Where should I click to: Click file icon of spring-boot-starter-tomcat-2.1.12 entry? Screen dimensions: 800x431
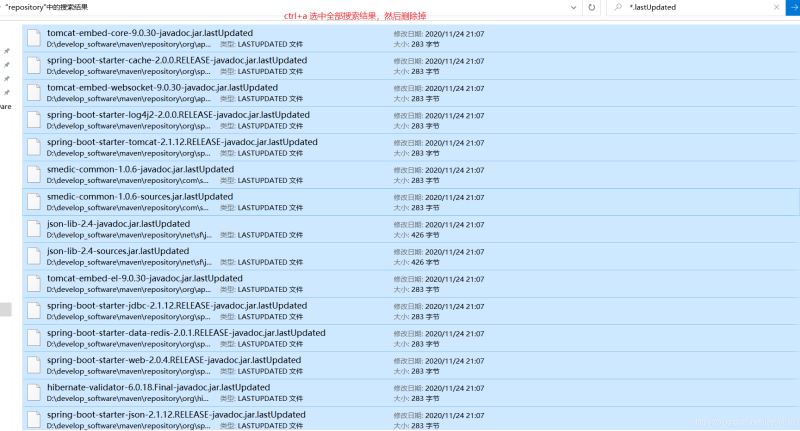(34, 147)
